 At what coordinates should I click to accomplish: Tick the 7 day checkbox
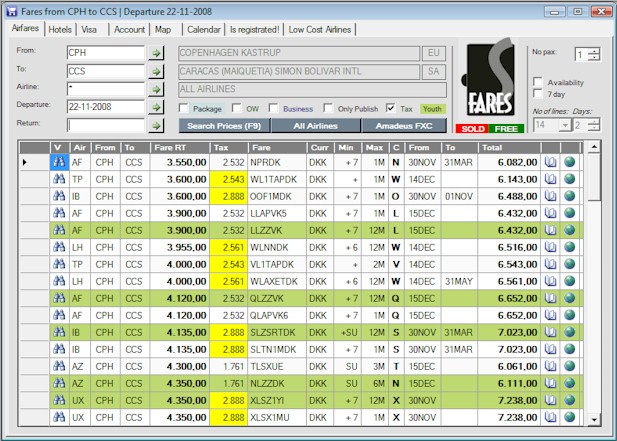pos(538,93)
